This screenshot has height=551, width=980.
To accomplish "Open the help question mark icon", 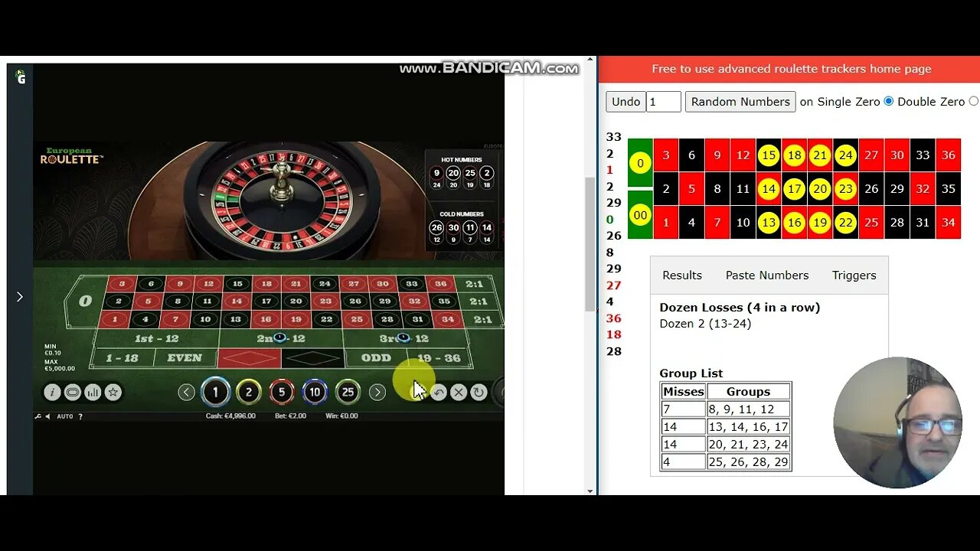I will point(80,416).
